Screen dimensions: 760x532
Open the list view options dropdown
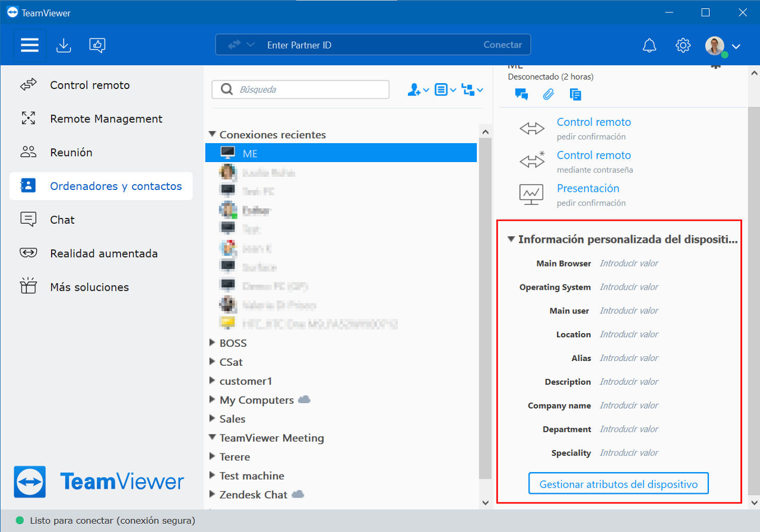click(x=445, y=90)
